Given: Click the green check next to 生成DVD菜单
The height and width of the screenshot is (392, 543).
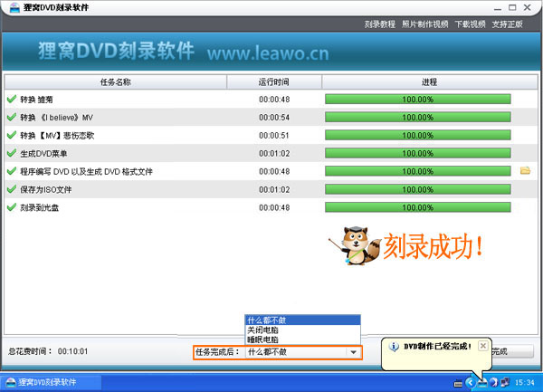Looking at the screenshot, I should click(x=12, y=153).
